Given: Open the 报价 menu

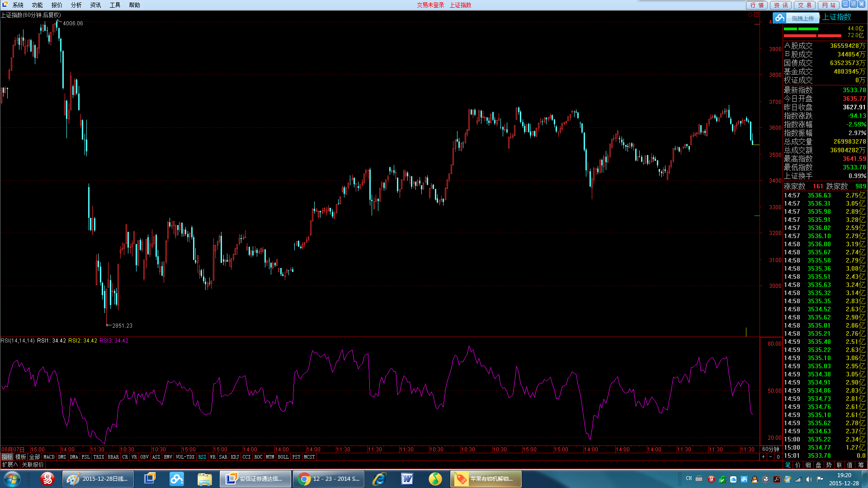Looking at the screenshot, I should point(57,5).
